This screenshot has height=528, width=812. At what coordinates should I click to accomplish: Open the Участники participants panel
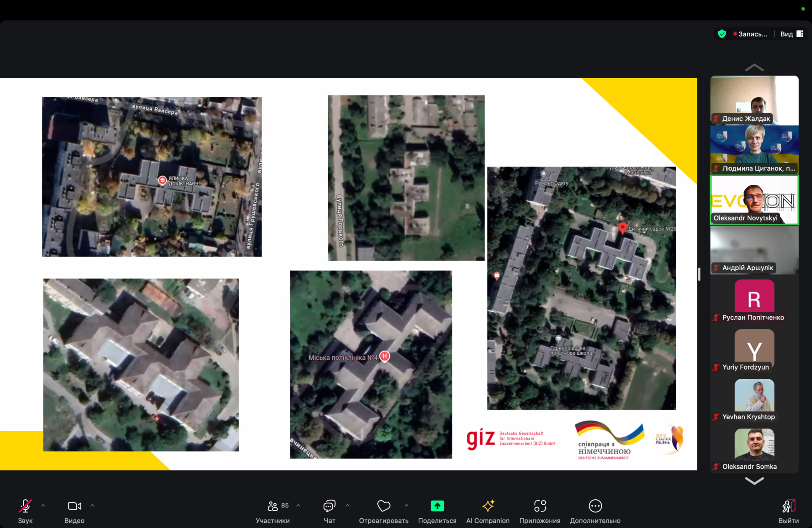pos(273,506)
